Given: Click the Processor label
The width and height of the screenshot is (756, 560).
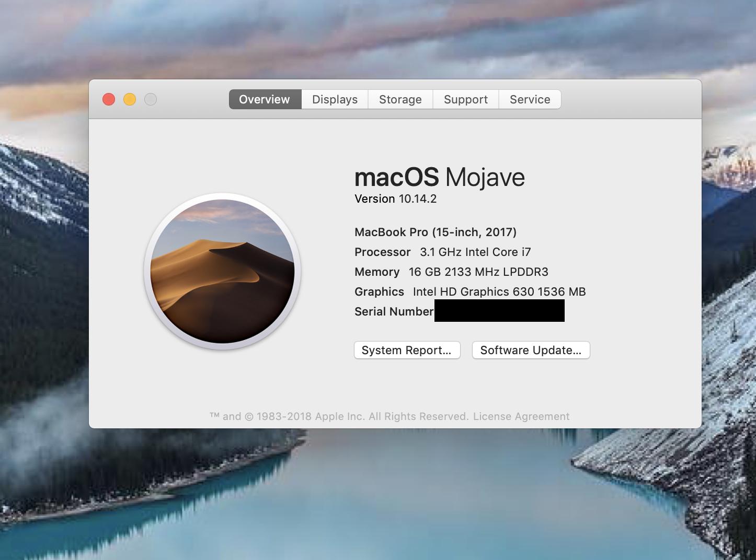Looking at the screenshot, I should point(383,252).
